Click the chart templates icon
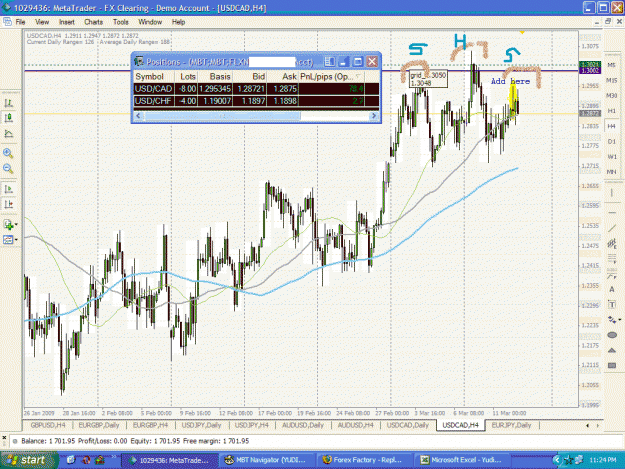This screenshot has height=469, width=625. tap(8, 239)
